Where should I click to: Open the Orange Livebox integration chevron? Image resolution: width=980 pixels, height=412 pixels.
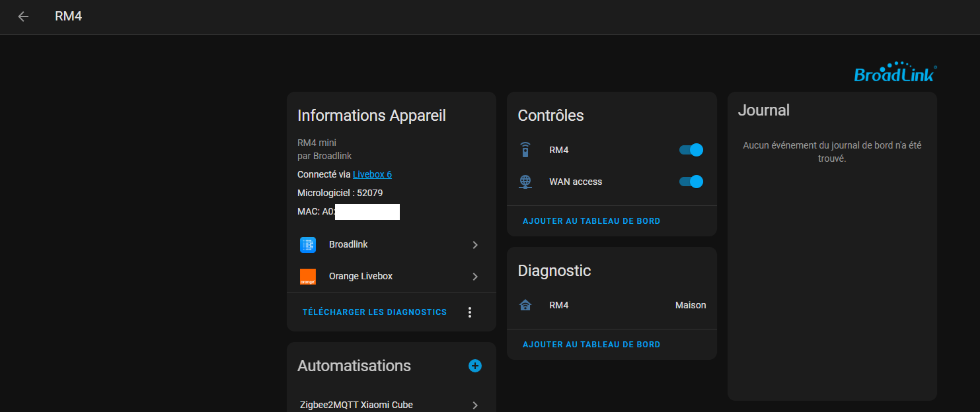pyautogui.click(x=475, y=277)
